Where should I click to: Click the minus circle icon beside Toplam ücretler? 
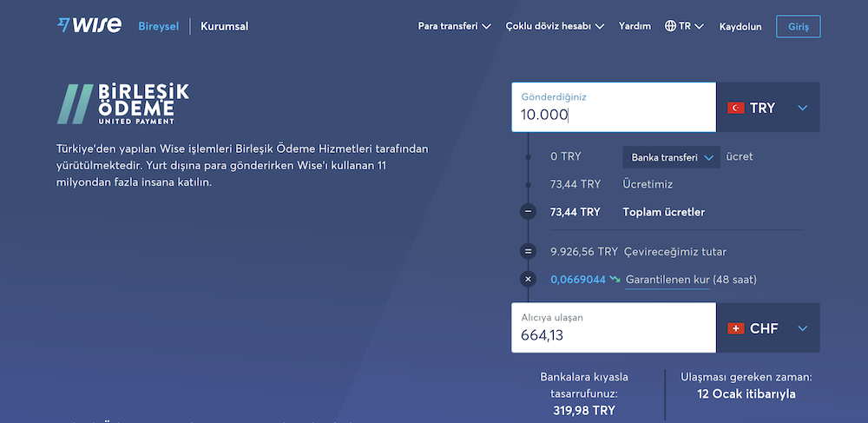tap(528, 212)
